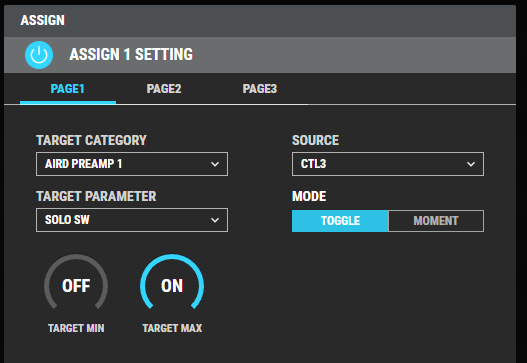Screen dimensions: 527x363
Task: Open the CTL3 source dropdown
Action: [x=388, y=164]
